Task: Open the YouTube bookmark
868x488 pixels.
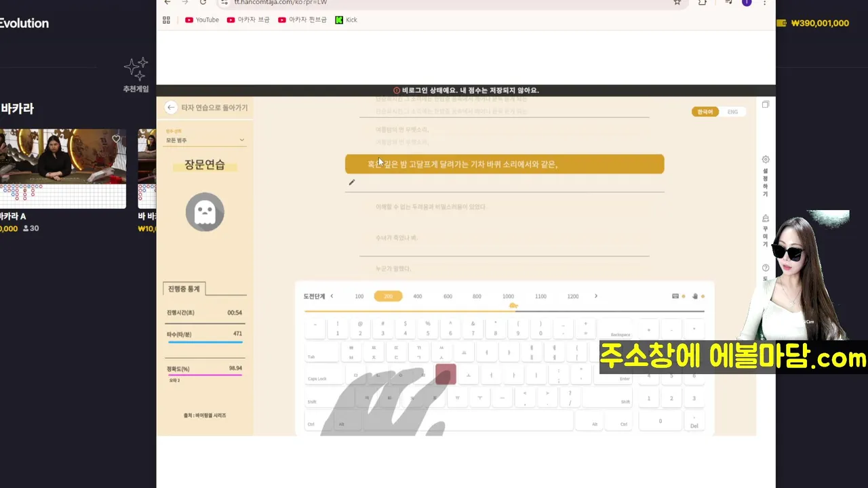Action: tap(202, 20)
